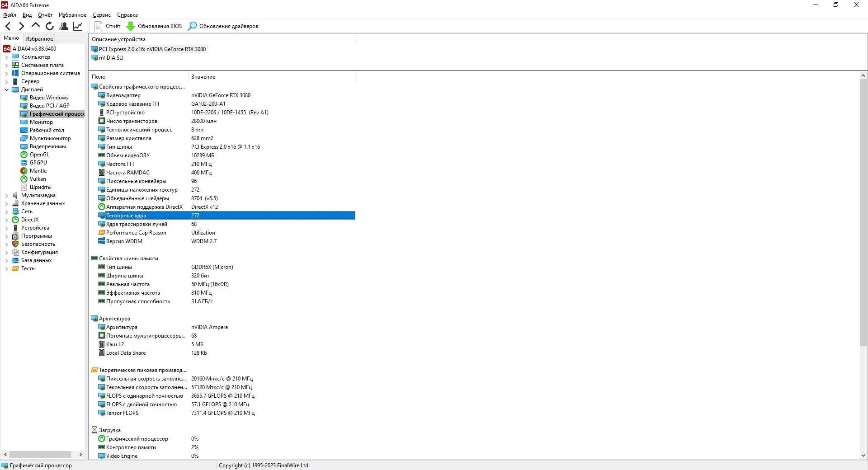Select AIDA64 v6.88.6400 root icon
The image size is (868, 470).
pos(7,49)
